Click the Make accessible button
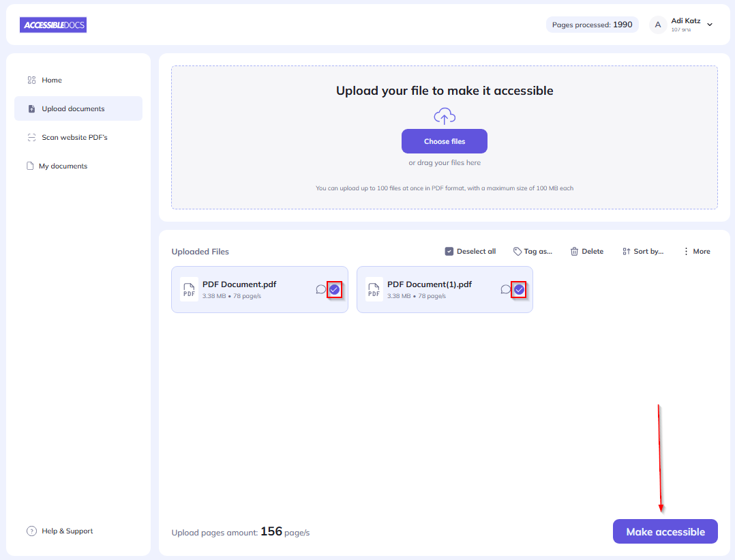The height and width of the screenshot is (560, 735). 665,531
